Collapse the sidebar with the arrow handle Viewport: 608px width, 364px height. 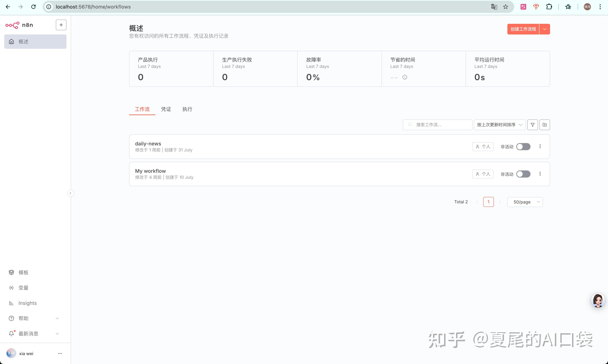point(70,193)
